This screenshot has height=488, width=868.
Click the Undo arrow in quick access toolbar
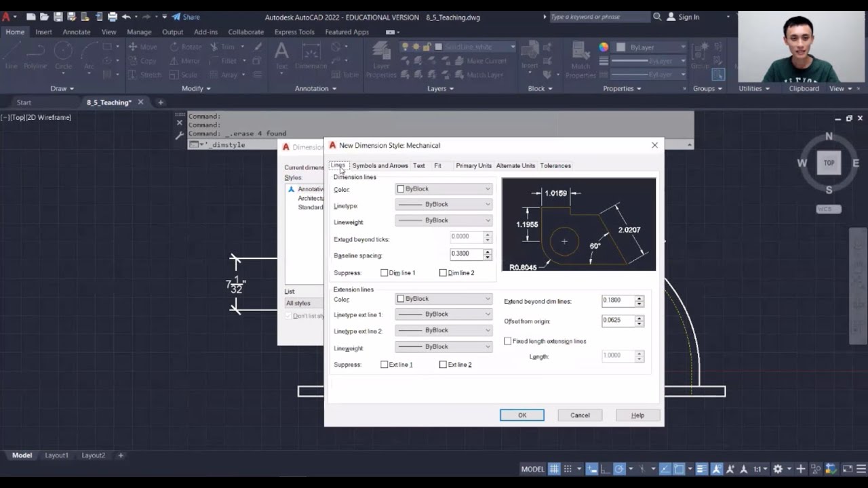126,16
